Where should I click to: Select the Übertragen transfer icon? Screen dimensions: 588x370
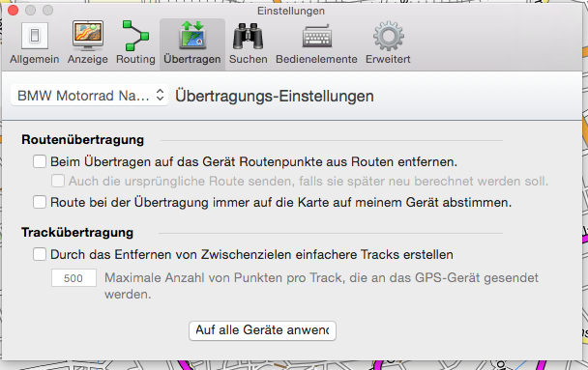pyautogui.click(x=192, y=36)
